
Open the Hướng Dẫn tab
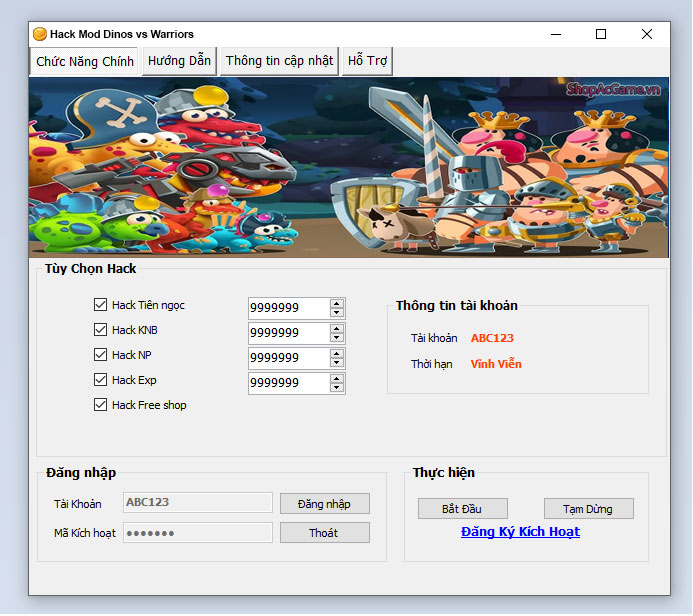[x=179, y=61]
